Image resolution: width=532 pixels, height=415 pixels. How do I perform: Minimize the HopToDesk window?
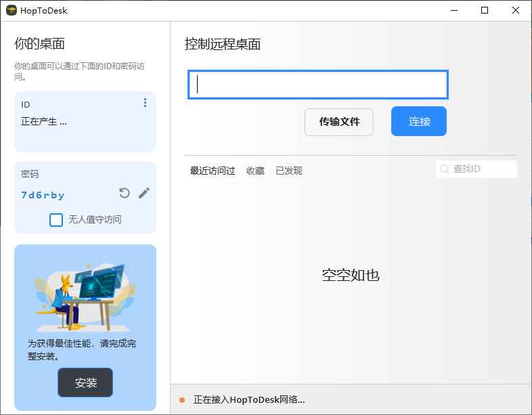453,10
